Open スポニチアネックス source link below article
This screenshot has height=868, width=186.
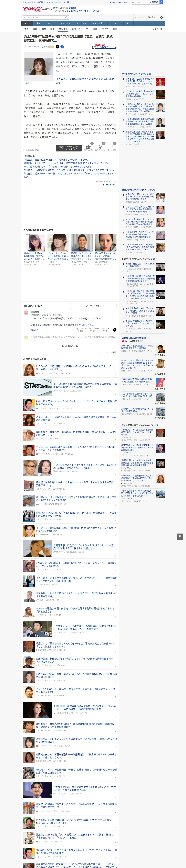tap(108, 184)
